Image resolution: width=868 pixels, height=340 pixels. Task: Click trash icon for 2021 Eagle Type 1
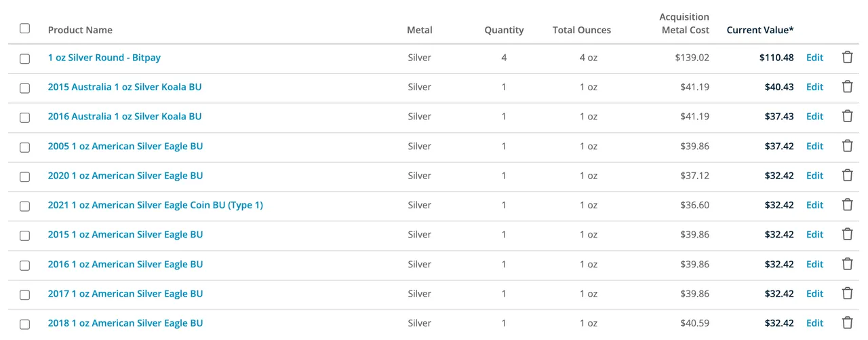pyautogui.click(x=847, y=205)
